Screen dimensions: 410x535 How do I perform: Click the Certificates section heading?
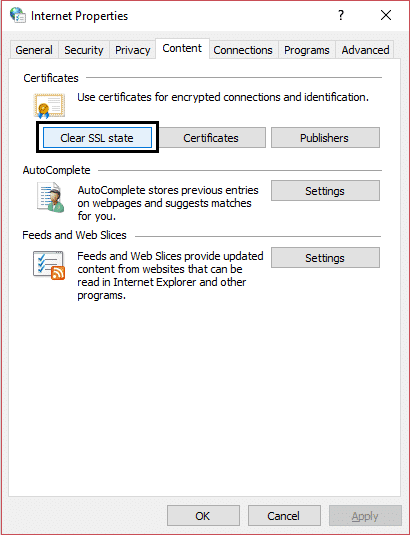(51, 78)
